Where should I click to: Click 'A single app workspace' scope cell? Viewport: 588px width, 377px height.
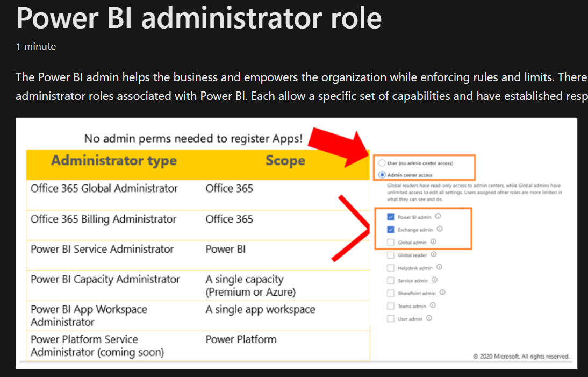[x=260, y=309]
